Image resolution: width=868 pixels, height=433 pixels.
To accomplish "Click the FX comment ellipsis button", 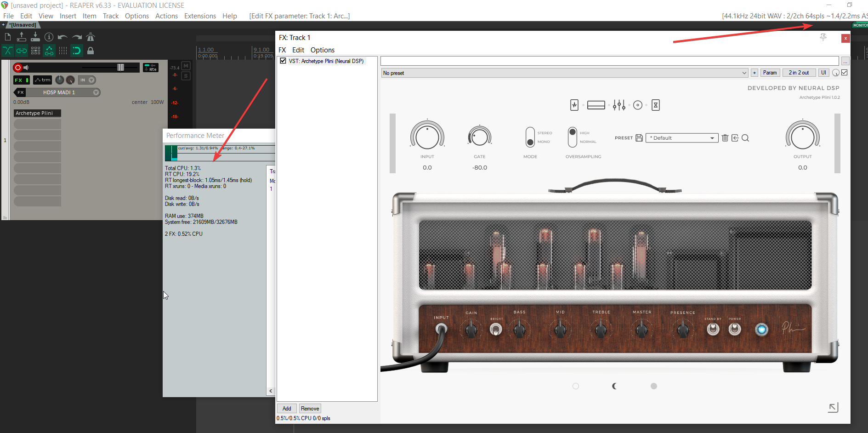I will (845, 61).
